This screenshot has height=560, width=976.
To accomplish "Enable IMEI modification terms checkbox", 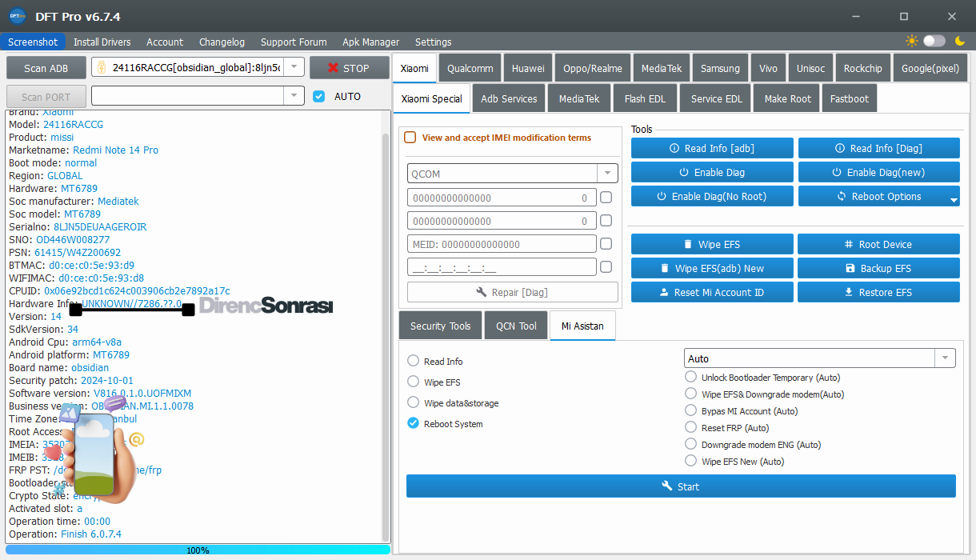I will coord(410,138).
